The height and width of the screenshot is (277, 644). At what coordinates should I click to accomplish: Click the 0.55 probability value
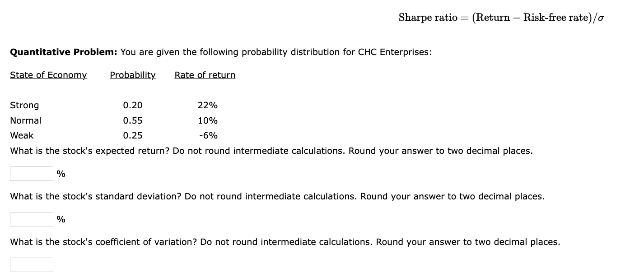[x=133, y=120]
